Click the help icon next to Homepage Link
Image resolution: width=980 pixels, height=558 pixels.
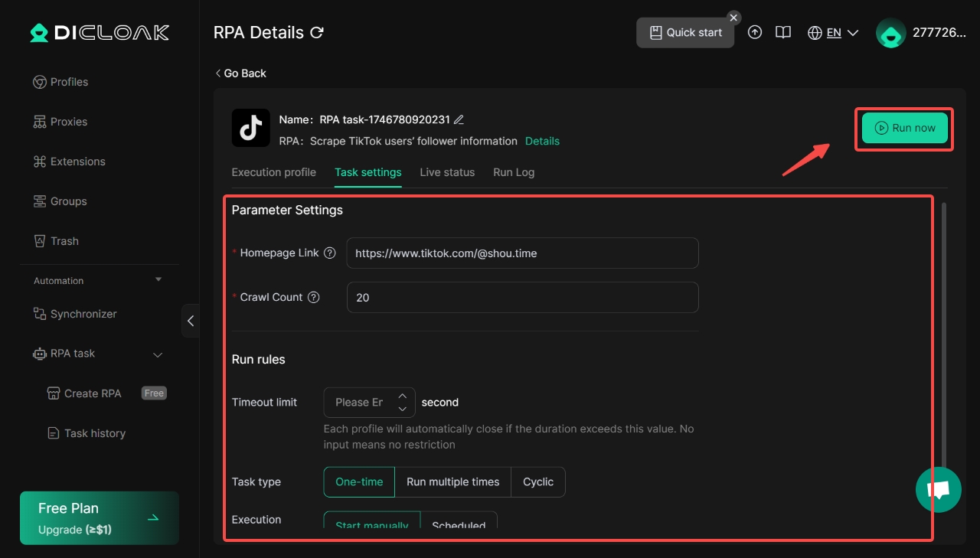pos(330,253)
